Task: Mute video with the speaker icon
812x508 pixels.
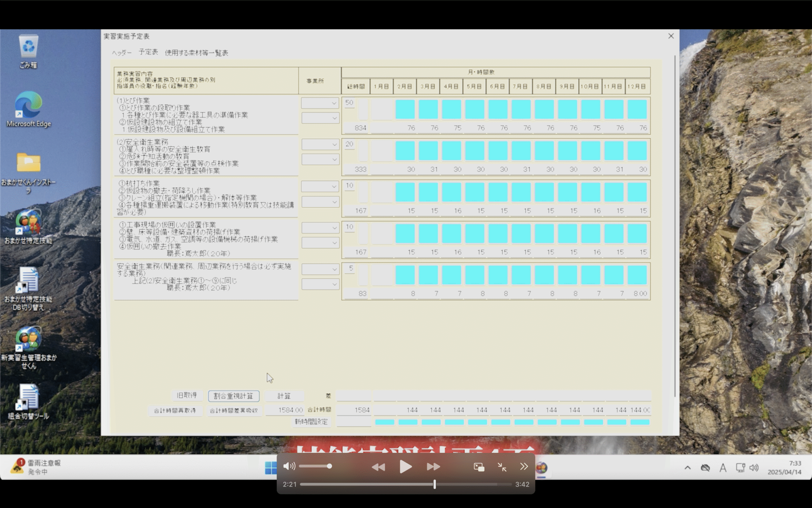Action: (289, 466)
